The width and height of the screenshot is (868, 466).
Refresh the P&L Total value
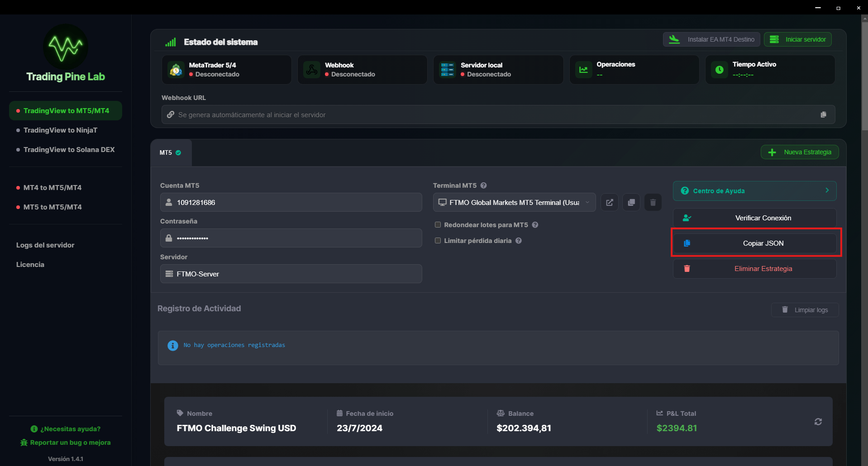pyautogui.click(x=818, y=421)
